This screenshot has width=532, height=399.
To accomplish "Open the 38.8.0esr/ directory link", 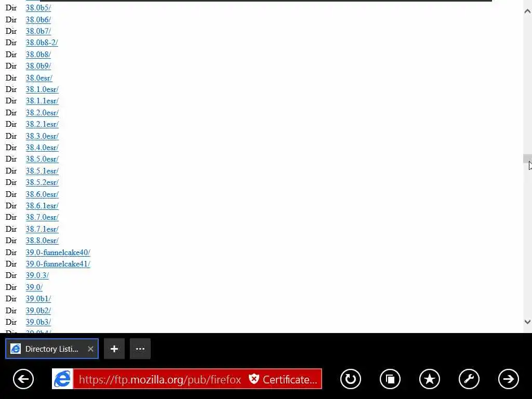I will click(42, 241).
